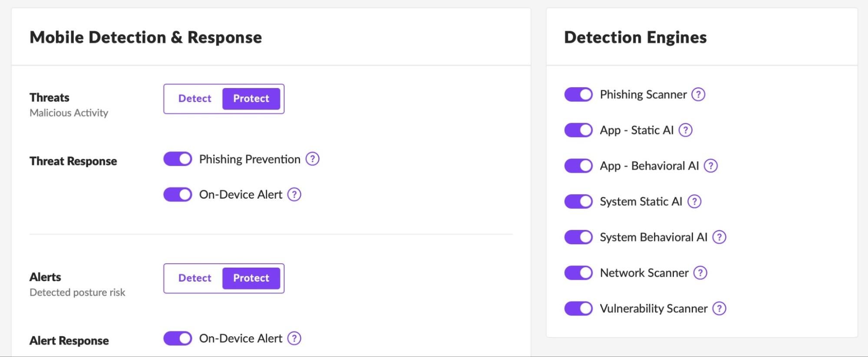Disable Vulnerability Scanner engine toggle
Image resolution: width=868 pixels, height=357 pixels.
(x=578, y=308)
